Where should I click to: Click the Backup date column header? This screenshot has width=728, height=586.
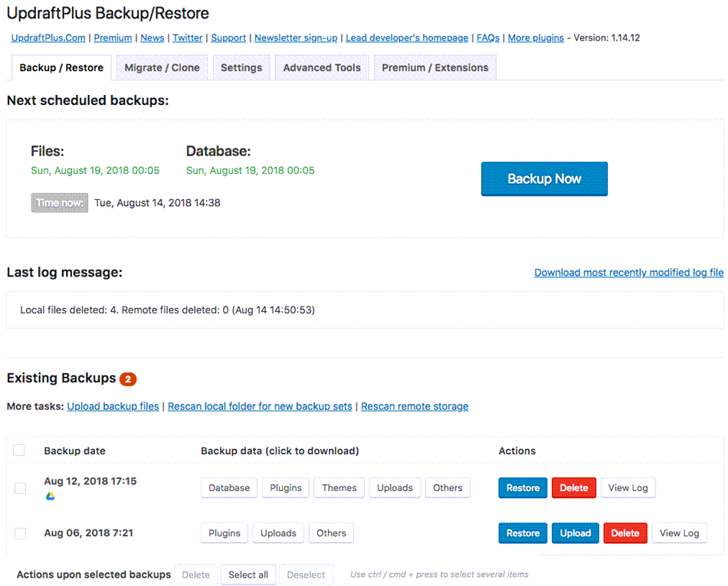(75, 451)
